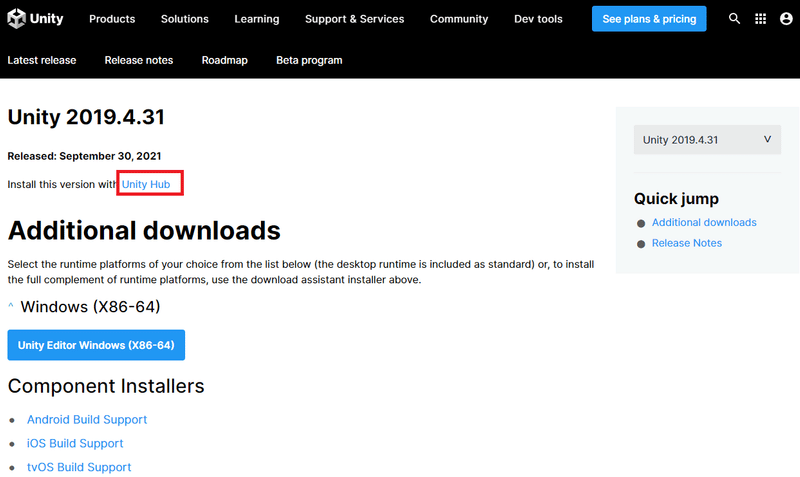Viewport: 800px width, 477px height.
Task: Open the Unity 2019.4.31 version dropdown
Action: point(707,140)
